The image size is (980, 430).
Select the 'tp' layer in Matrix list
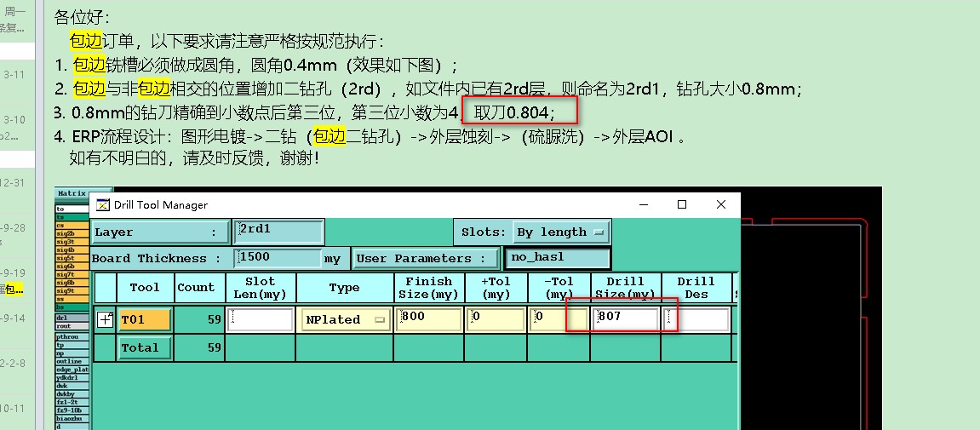(72, 345)
